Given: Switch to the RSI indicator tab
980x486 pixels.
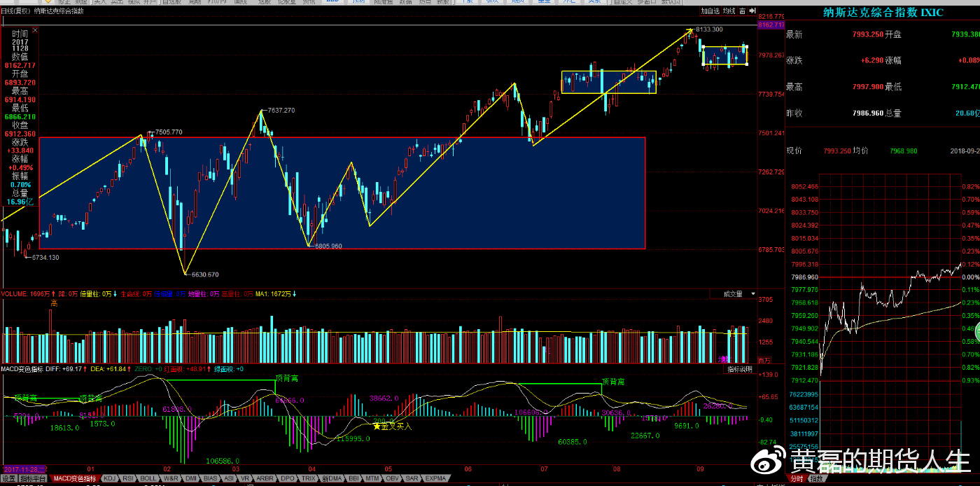Looking at the screenshot, I should click(x=129, y=479).
